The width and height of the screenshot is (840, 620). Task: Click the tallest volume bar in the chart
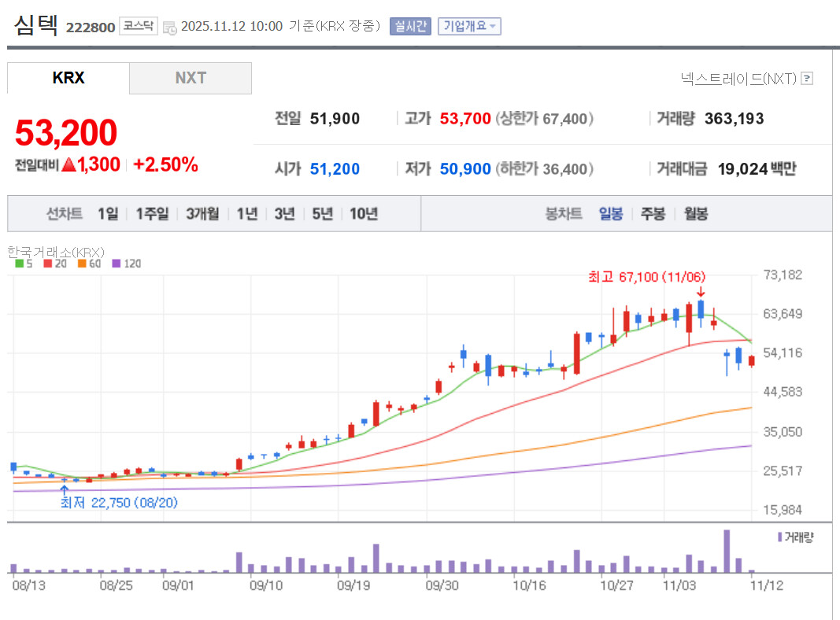coord(726,551)
